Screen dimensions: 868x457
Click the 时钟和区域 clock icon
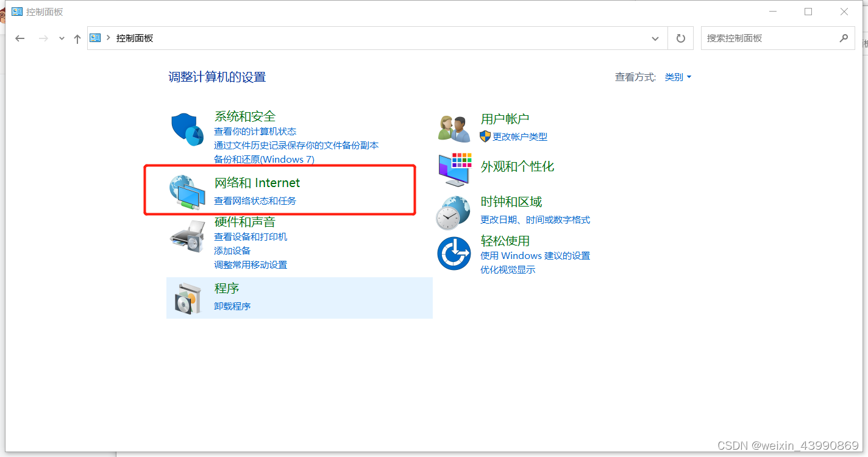click(x=454, y=212)
